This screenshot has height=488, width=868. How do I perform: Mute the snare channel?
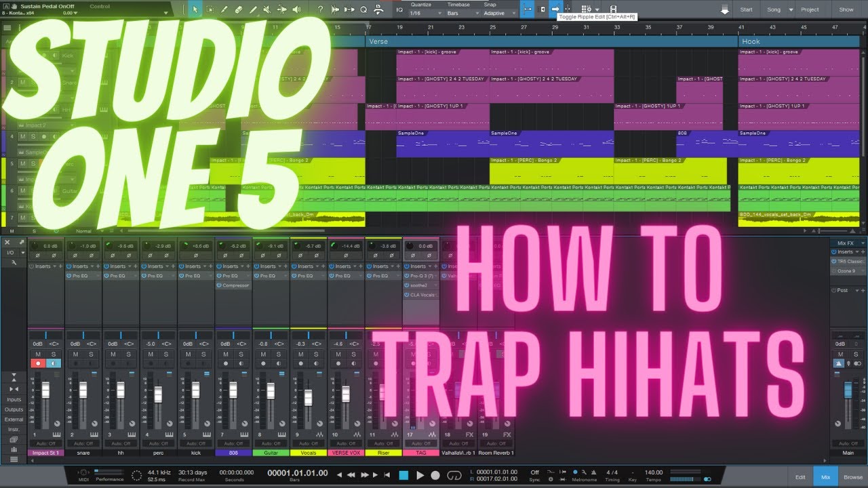click(x=75, y=354)
